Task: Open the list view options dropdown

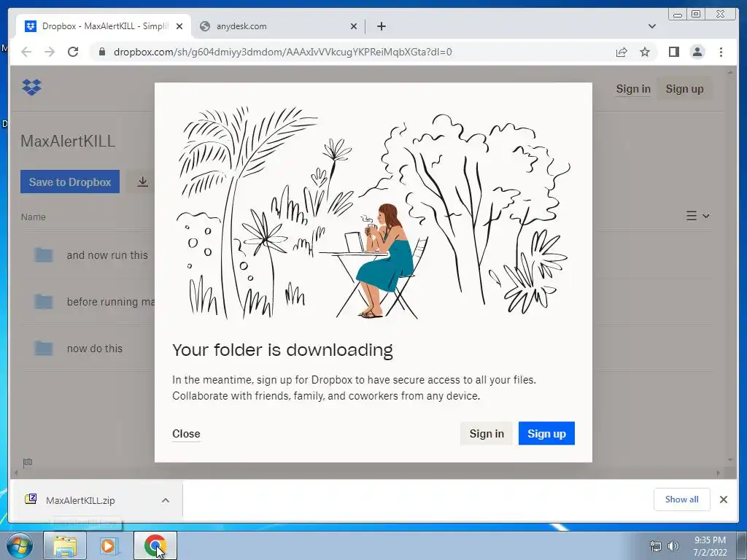Action: pos(698,216)
